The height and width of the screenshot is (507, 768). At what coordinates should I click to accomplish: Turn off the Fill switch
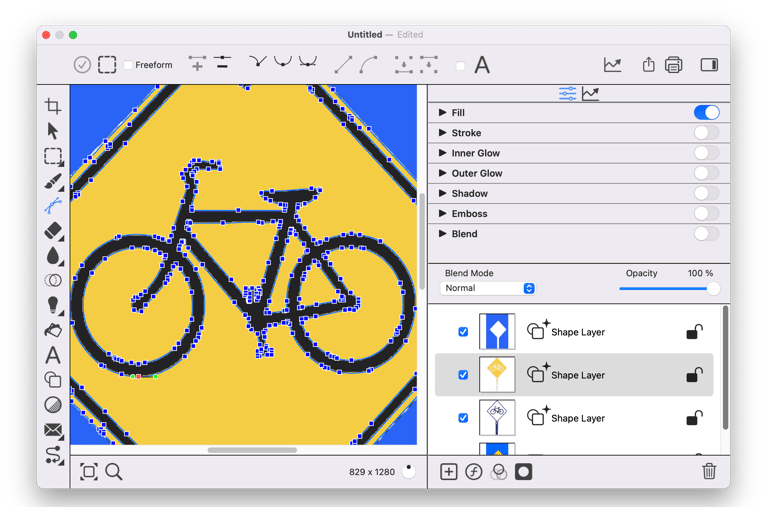tap(706, 113)
